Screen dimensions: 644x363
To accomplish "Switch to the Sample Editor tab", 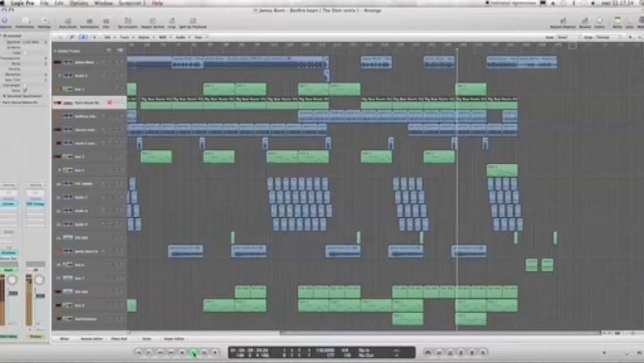I will coord(91,339).
